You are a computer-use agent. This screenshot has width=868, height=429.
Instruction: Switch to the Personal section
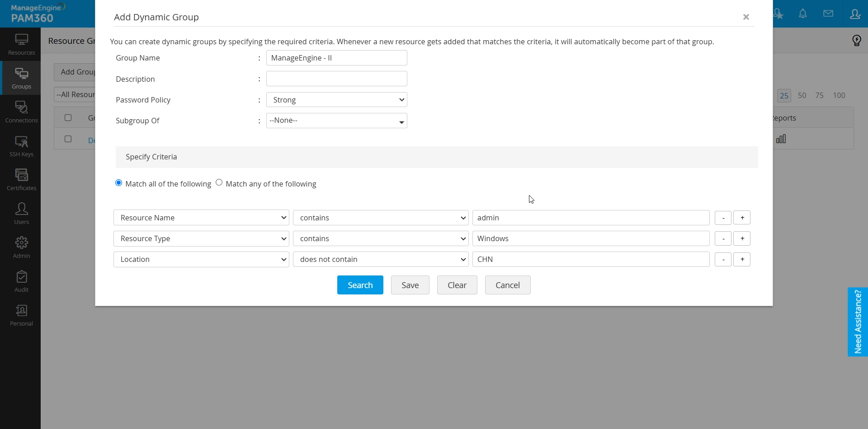click(x=21, y=314)
